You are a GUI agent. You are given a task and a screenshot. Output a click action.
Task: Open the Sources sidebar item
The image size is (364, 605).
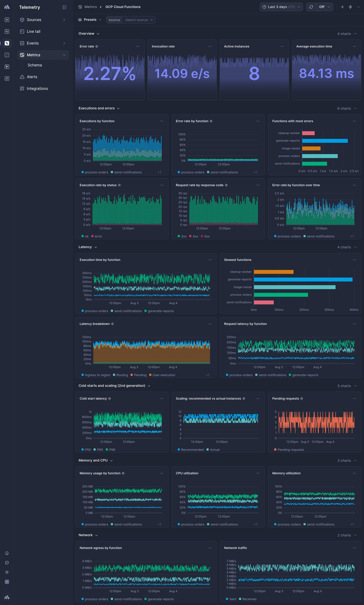[43, 20]
